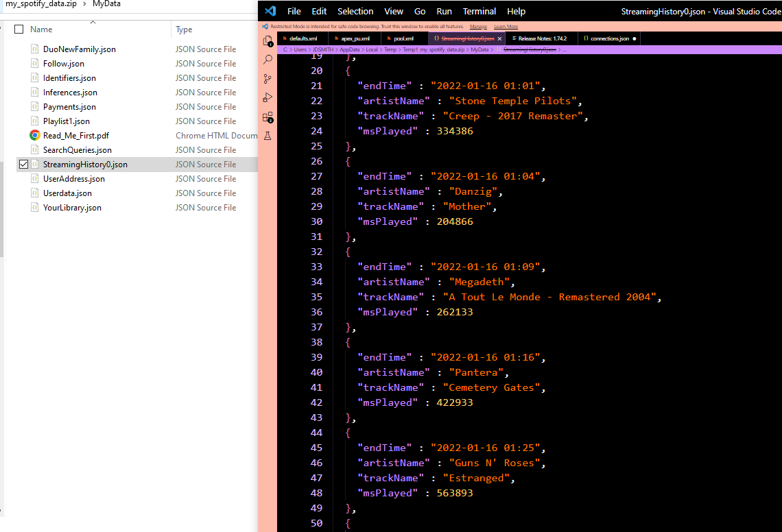Toggle select-all checkbox next to Name header

[19, 29]
